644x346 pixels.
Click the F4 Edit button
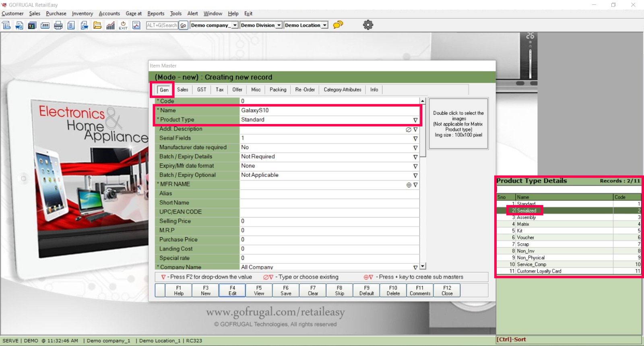tap(233, 290)
